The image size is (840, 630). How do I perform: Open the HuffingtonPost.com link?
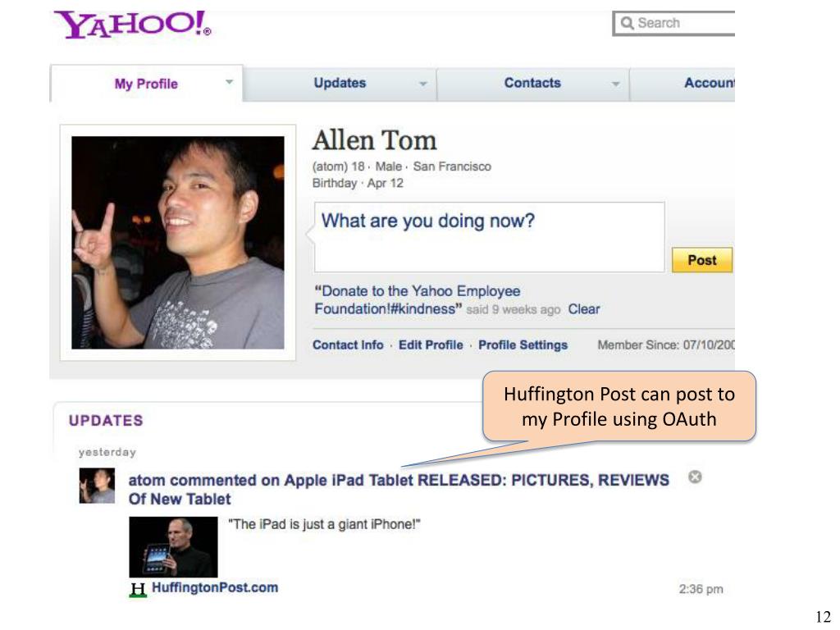click(215, 587)
